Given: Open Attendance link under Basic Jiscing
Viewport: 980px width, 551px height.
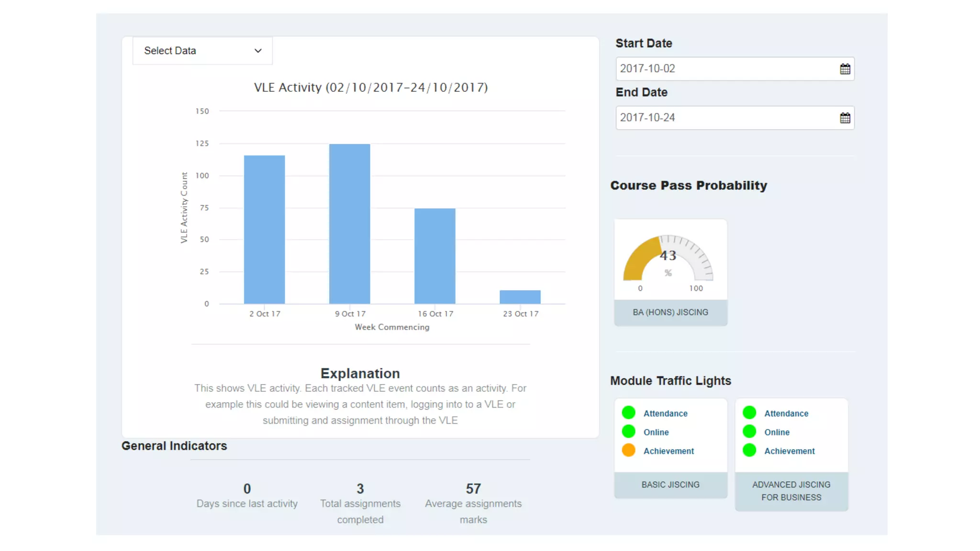Looking at the screenshot, I should point(665,413).
